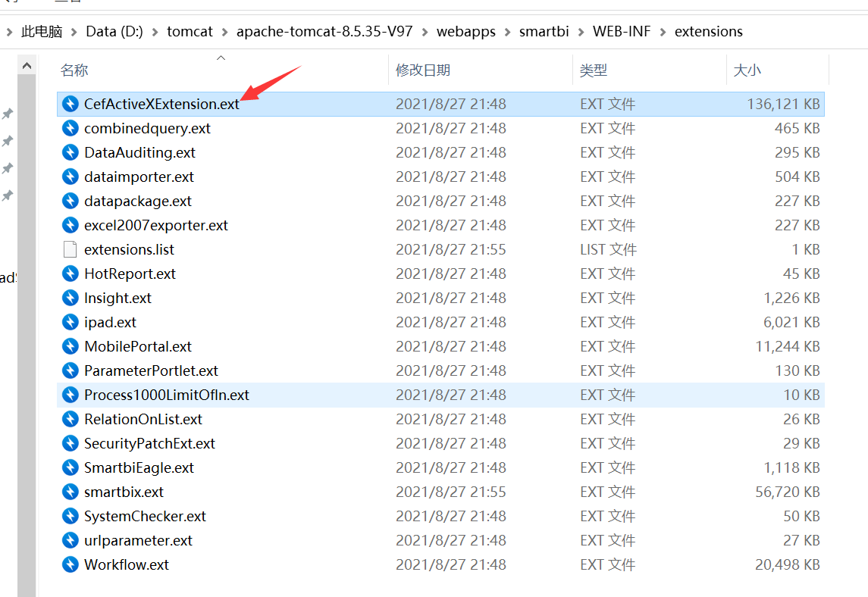Click the SystemChecker.ext file icon
This screenshot has width=868, height=597.
coord(71,516)
